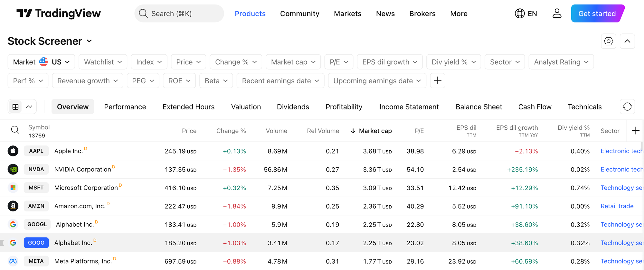Open the Sector filter dropdown
The height and width of the screenshot is (270, 644).
[x=505, y=62]
